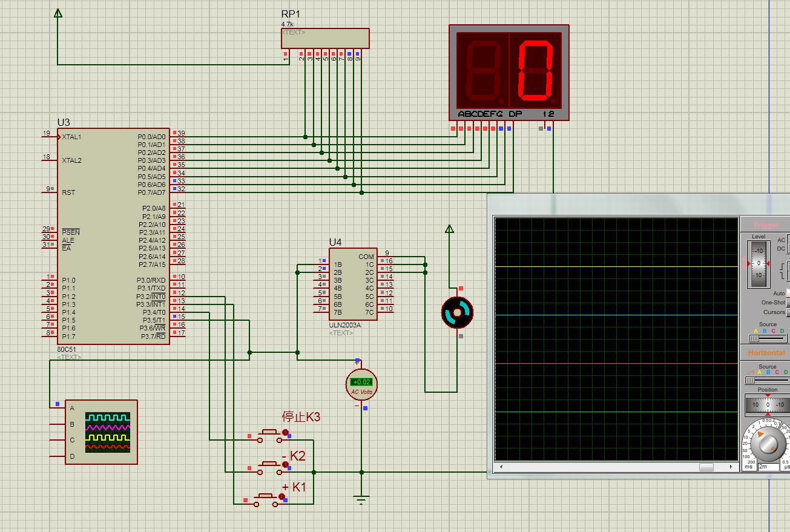Click the XTAL1 pin label
790x532 pixels.
[x=71, y=137]
